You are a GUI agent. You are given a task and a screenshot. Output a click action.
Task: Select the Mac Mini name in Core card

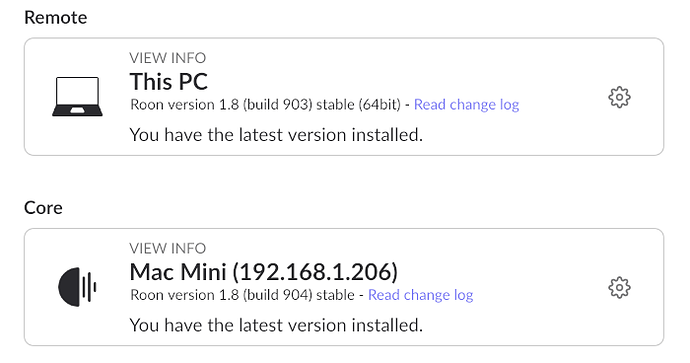coord(178,272)
